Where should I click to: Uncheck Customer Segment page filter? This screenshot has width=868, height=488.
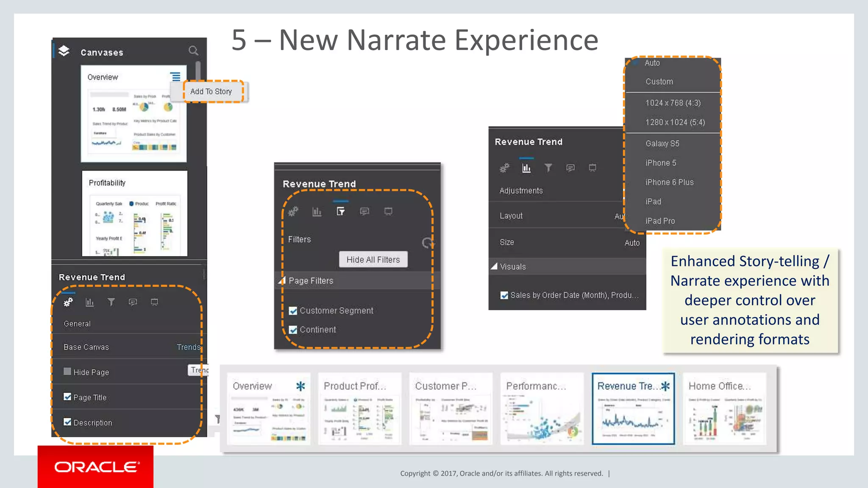pyautogui.click(x=293, y=311)
